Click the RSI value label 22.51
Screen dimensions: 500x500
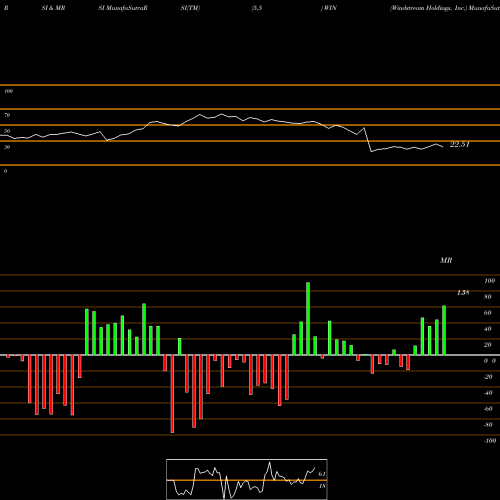coord(460,144)
